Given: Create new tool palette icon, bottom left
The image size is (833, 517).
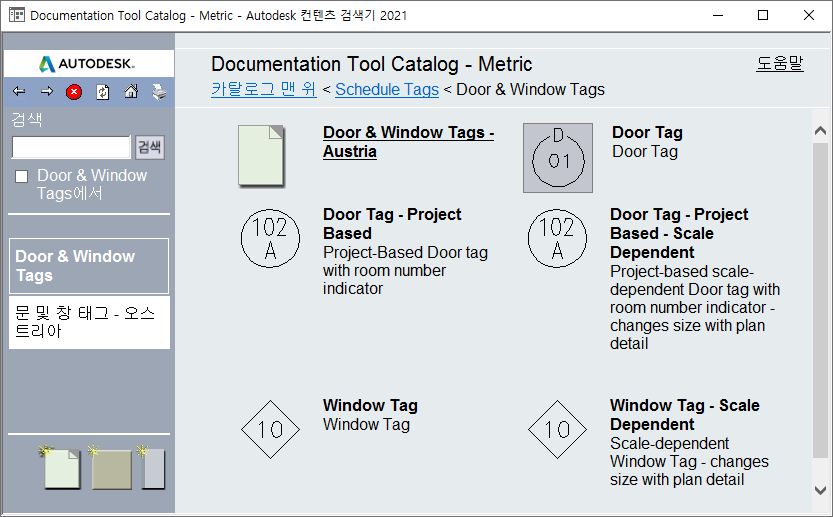Looking at the screenshot, I should (x=110, y=468).
